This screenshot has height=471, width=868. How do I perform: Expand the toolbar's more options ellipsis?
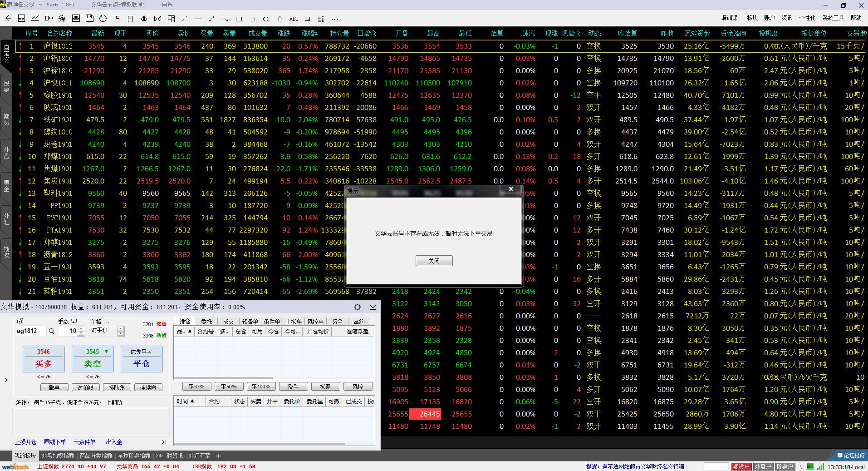(x=335, y=19)
